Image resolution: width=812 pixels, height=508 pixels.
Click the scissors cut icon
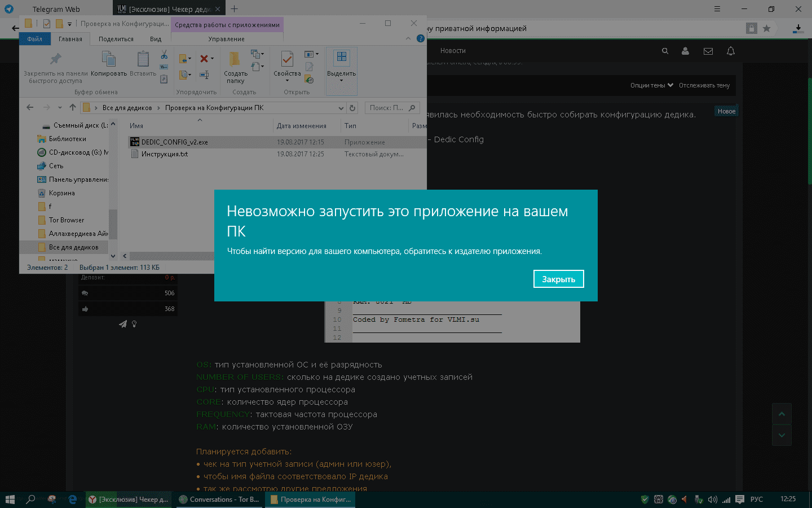pos(164,55)
